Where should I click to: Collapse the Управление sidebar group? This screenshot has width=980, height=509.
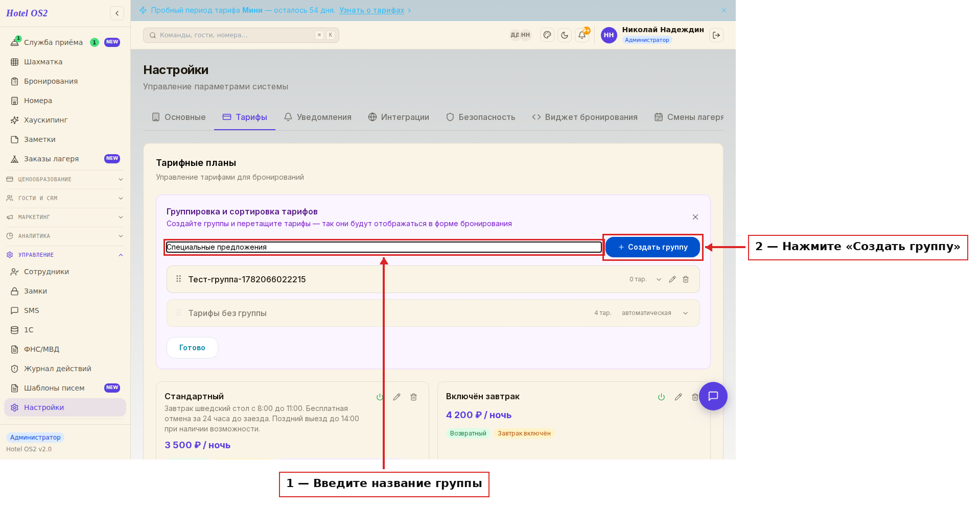tap(65, 255)
